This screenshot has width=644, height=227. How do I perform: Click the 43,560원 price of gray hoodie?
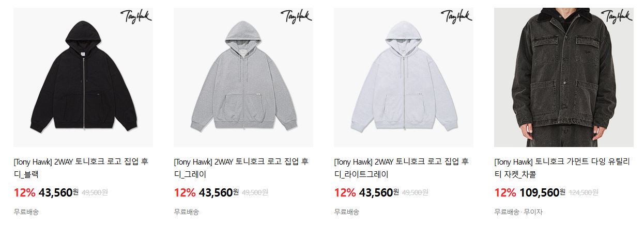pos(219,193)
